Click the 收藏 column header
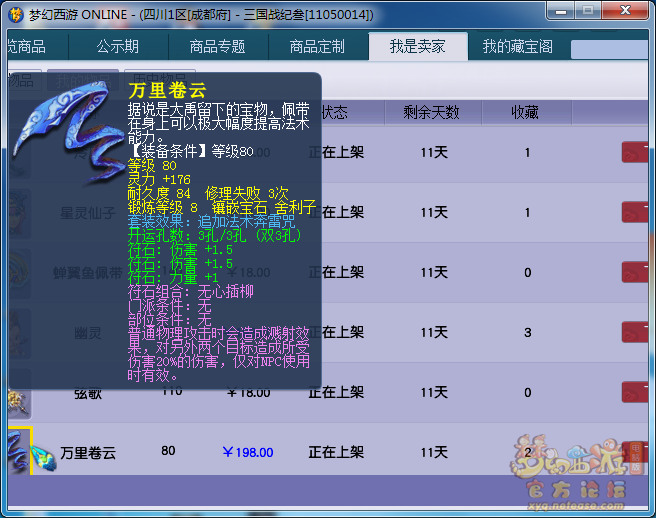 pos(525,112)
